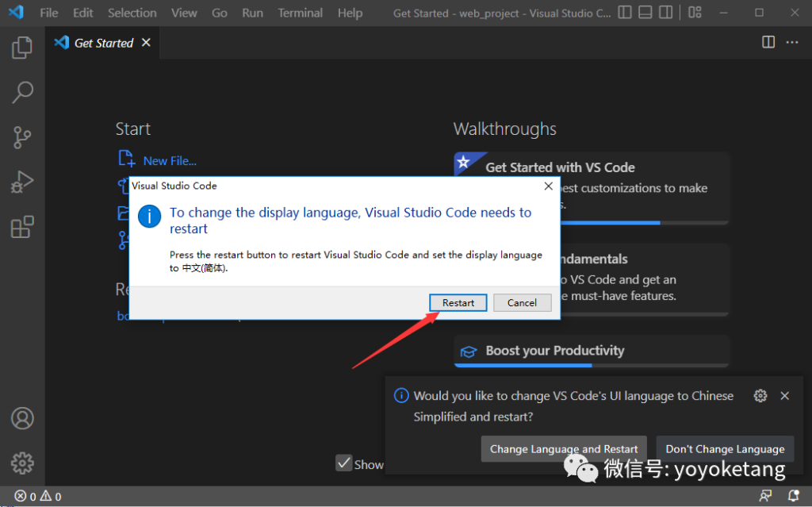
Task: Click Don't Change Language button
Action: click(725, 449)
